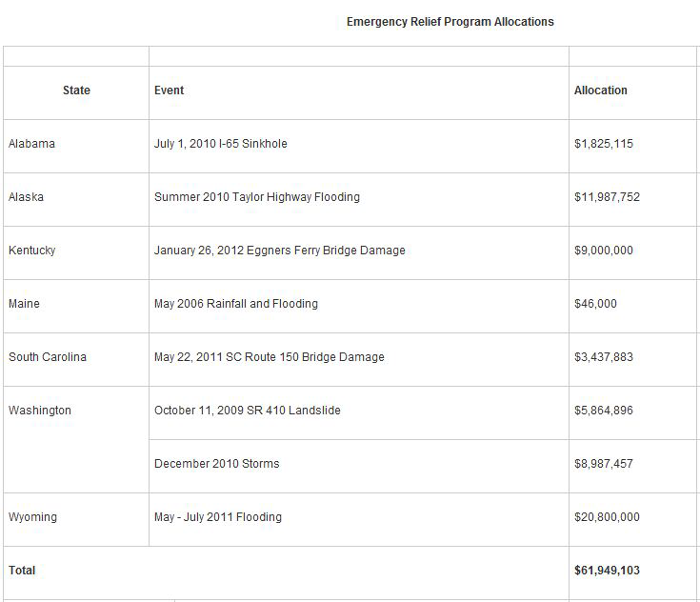Click the $9,000,000 allocation value
Image resolution: width=700 pixels, height=602 pixels.
tap(604, 251)
